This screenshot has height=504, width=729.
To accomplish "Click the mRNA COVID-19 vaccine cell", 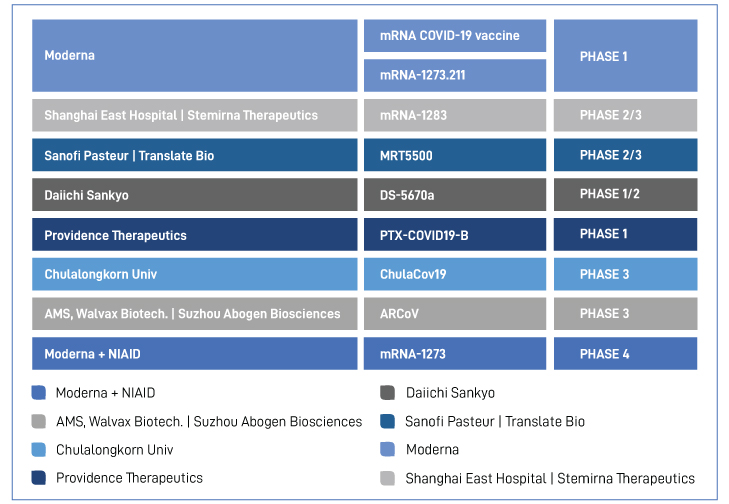I will pyautogui.click(x=455, y=36).
